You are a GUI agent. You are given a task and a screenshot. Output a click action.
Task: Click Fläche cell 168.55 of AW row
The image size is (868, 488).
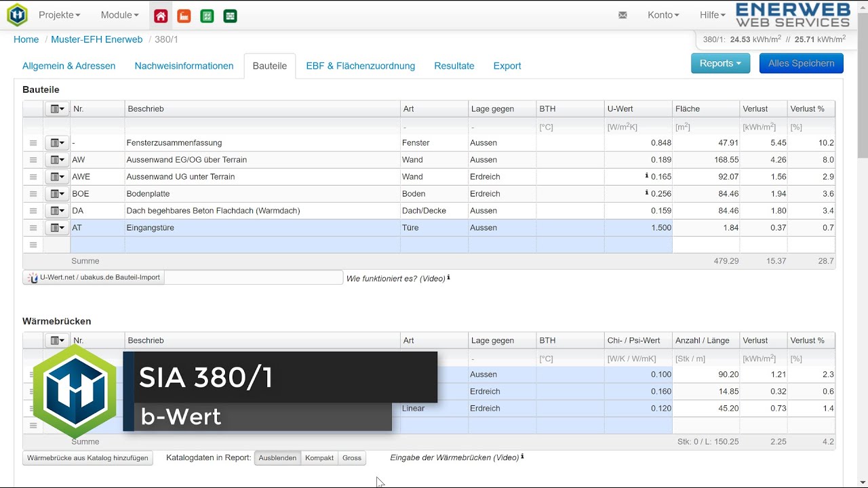(706, 160)
